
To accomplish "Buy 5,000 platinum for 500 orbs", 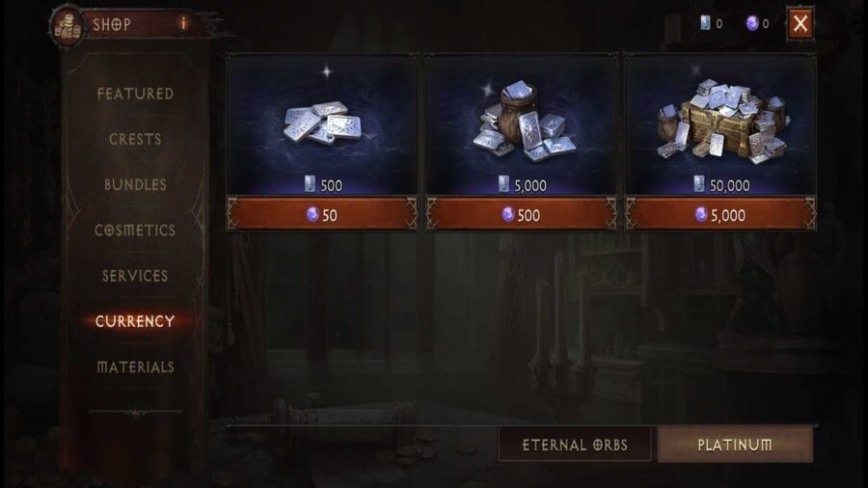I will click(522, 214).
